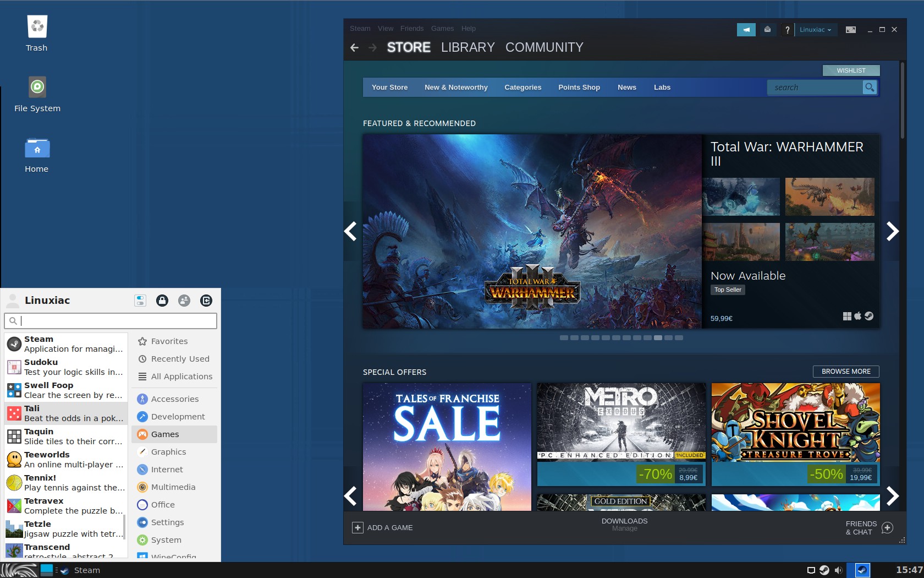
Task: Open the View menu in Steam
Action: tap(386, 29)
